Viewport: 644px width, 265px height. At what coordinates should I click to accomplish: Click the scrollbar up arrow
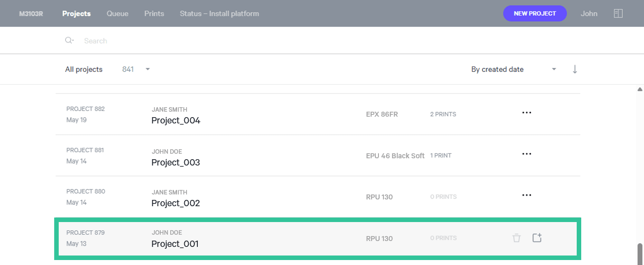[639, 90]
